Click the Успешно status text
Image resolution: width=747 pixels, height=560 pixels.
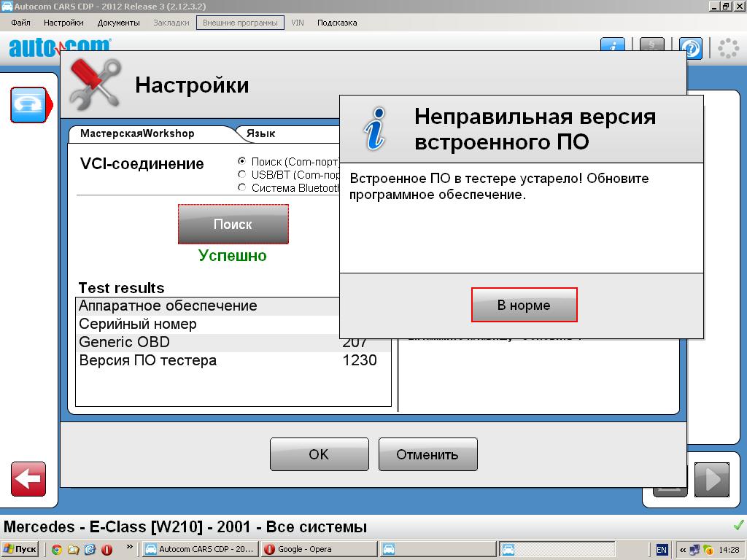tap(233, 256)
